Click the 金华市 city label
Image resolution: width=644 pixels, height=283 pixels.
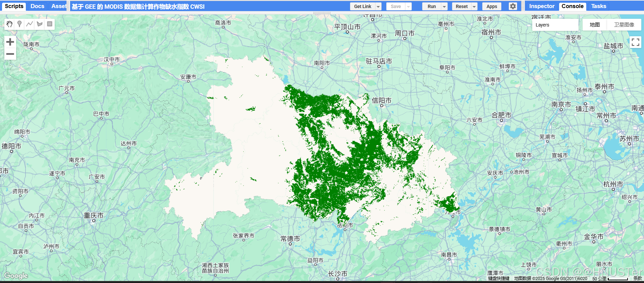tap(594, 236)
